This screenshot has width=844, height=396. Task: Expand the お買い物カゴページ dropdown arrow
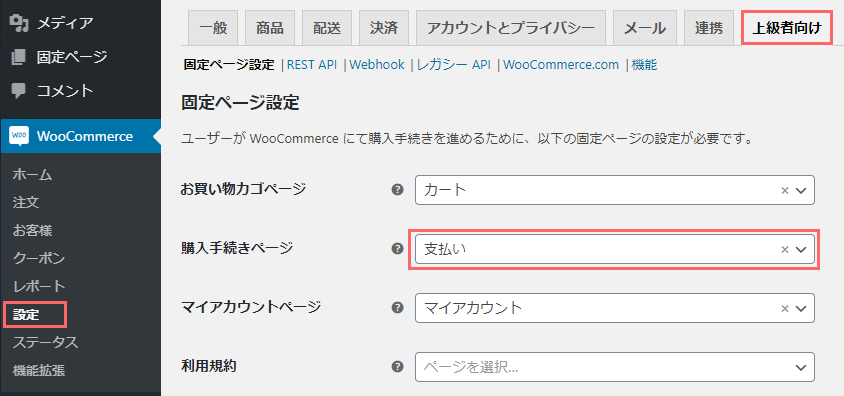(801, 190)
